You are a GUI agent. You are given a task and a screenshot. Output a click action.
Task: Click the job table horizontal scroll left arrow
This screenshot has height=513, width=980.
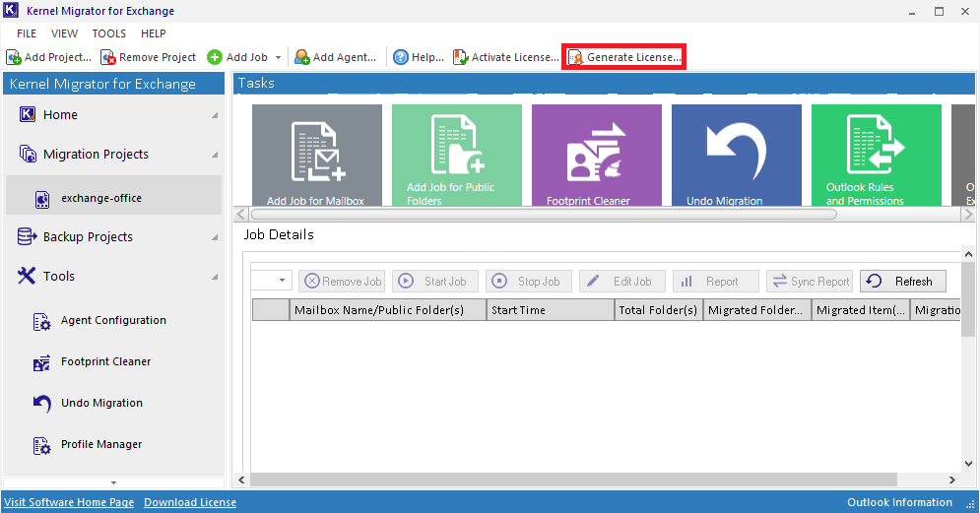pyautogui.click(x=242, y=480)
